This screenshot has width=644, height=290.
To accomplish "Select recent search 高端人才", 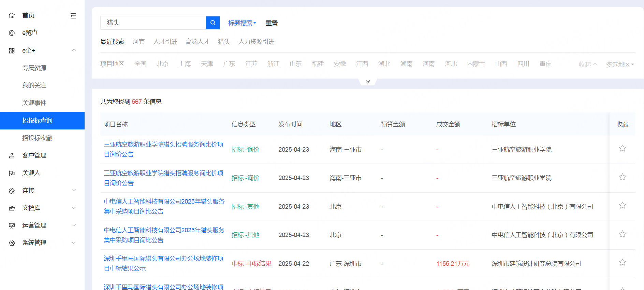I will click(x=197, y=42).
